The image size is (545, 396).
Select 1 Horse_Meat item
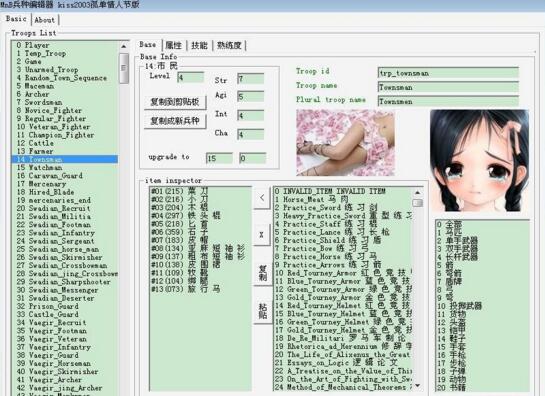click(x=343, y=200)
